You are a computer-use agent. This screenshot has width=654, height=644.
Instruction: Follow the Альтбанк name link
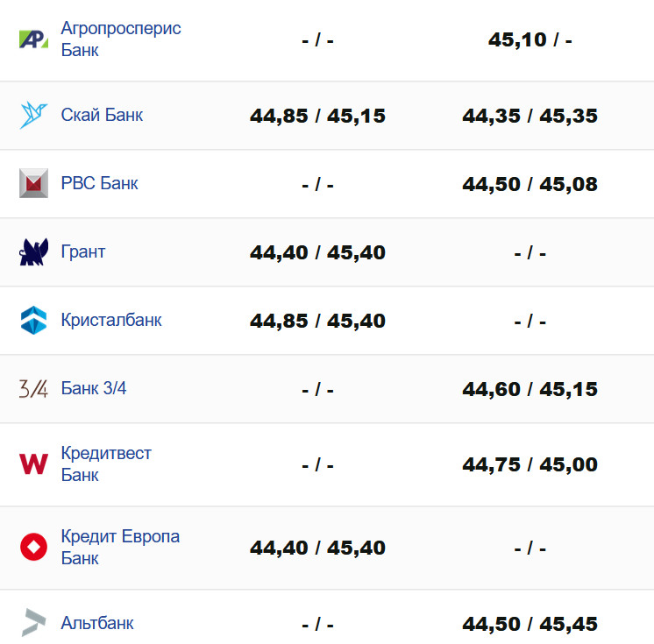pyautogui.click(x=97, y=624)
